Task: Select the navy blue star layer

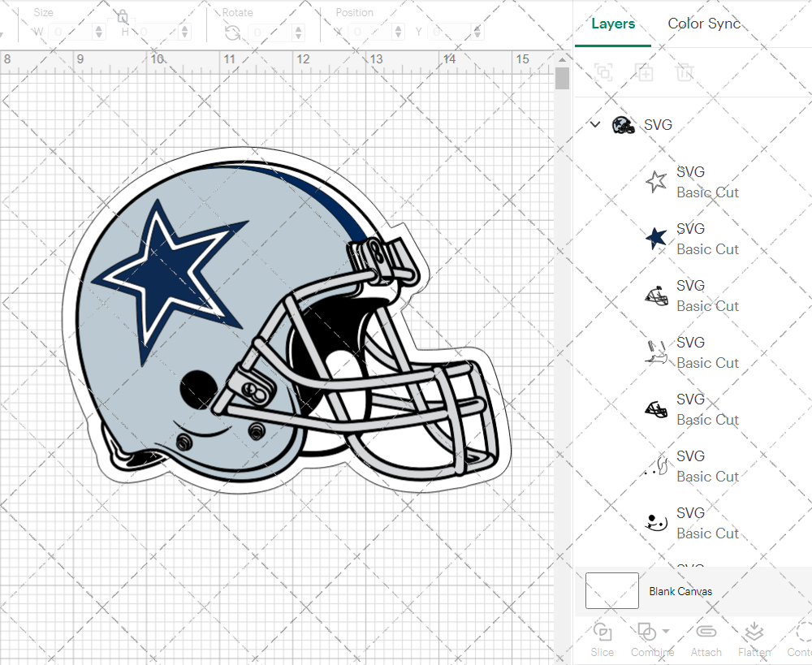Action: click(x=693, y=239)
